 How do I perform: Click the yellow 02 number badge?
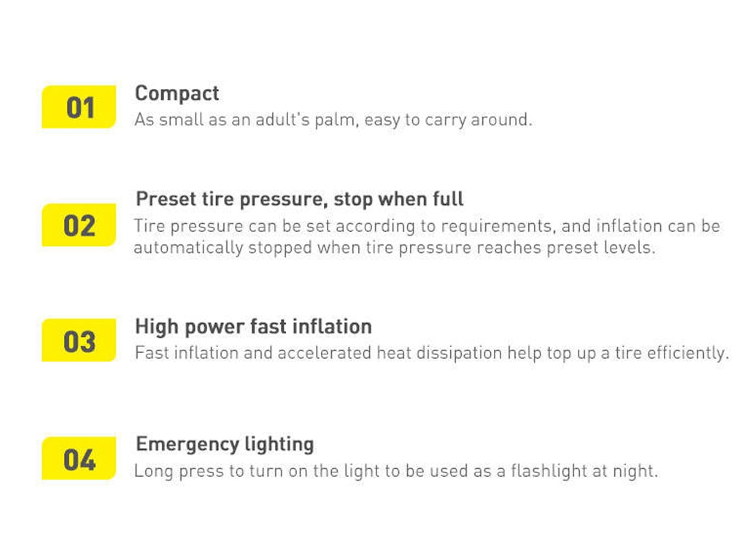(79, 225)
